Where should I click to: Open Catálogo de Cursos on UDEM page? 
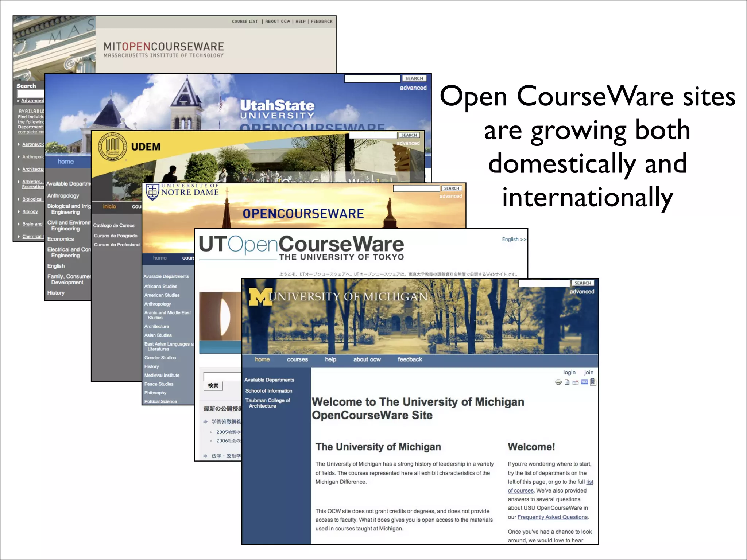click(x=114, y=226)
